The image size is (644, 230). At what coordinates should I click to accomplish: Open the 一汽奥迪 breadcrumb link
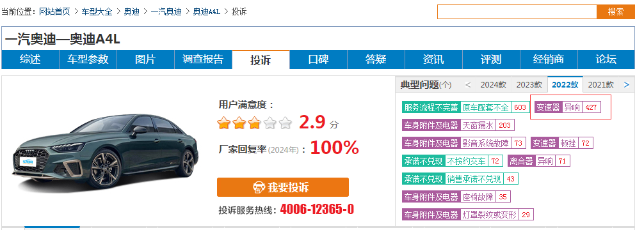coord(166,11)
